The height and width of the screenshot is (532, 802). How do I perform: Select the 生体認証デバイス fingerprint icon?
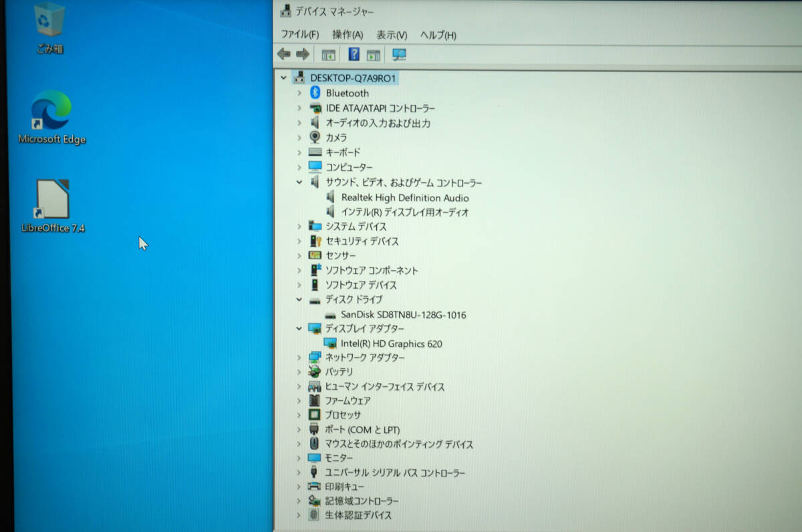[x=315, y=515]
